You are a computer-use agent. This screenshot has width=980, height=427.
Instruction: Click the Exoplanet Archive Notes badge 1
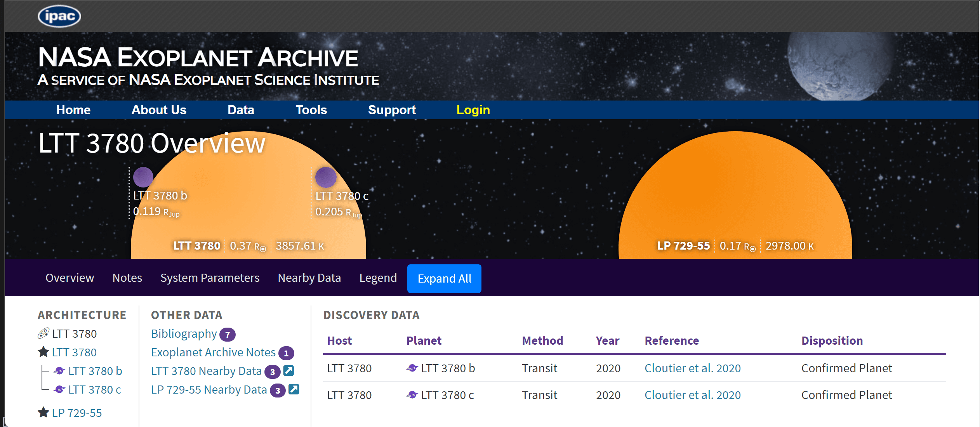[x=286, y=353]
